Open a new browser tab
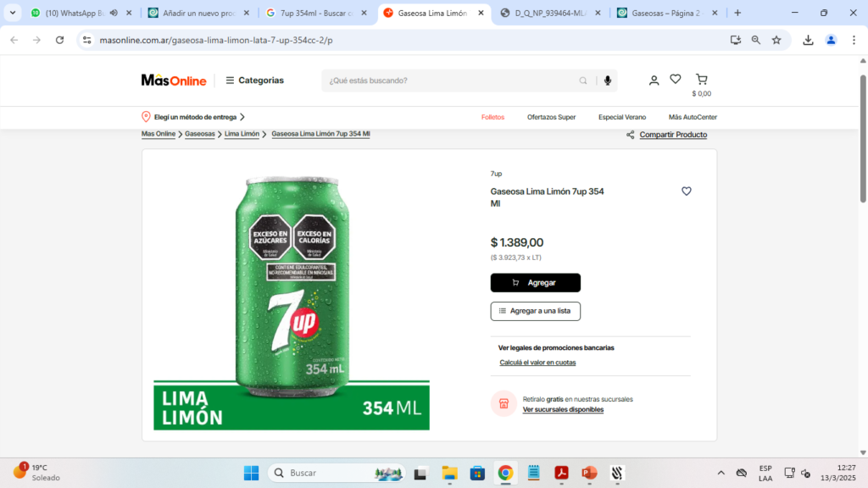This screenshot has height=488, width=868. point(737,13)
